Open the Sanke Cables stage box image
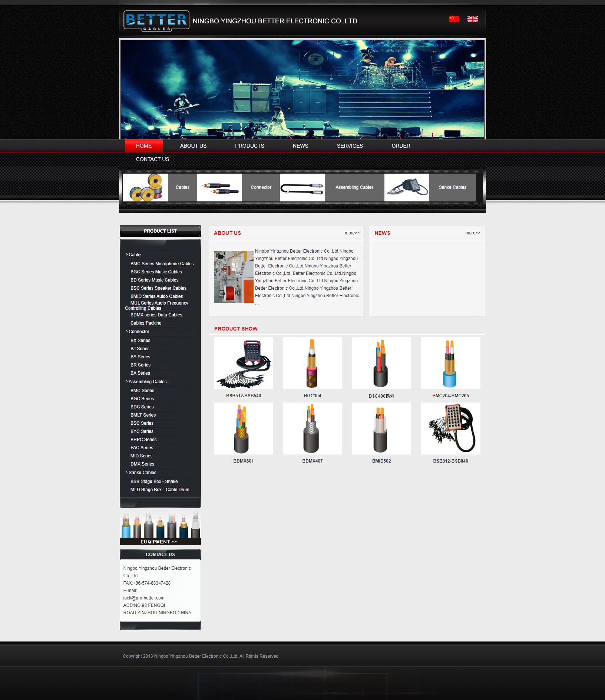This screenshot has width=605, height=700. click(407, 188)
